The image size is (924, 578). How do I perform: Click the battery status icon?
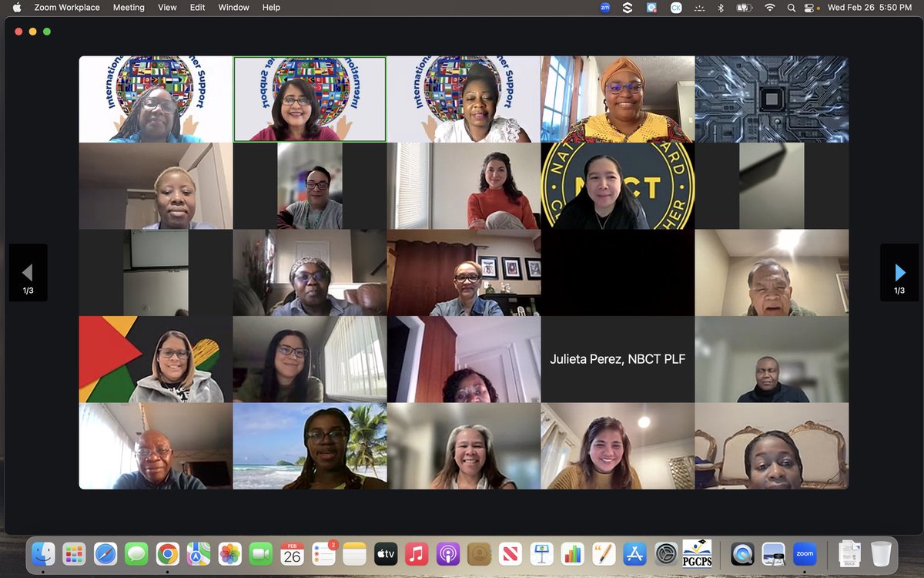click(744, 8)
